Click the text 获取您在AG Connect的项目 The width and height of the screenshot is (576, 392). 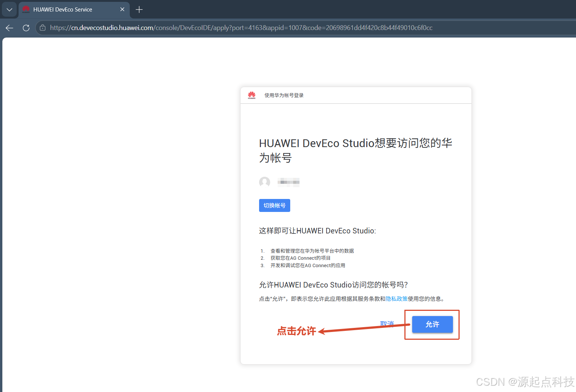[x=300, y=258]
